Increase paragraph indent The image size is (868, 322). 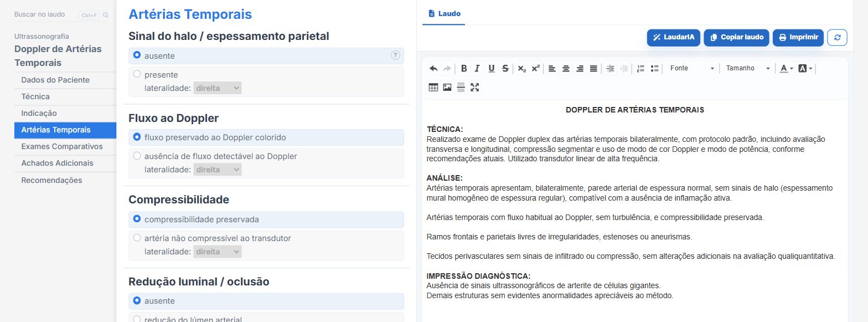[610, 68]
